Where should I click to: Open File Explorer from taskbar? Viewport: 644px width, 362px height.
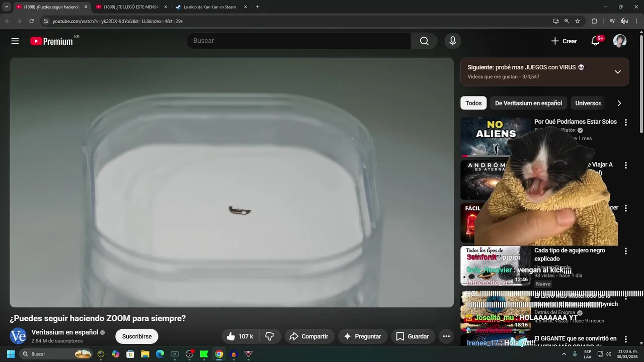click(x=145, y=354)
